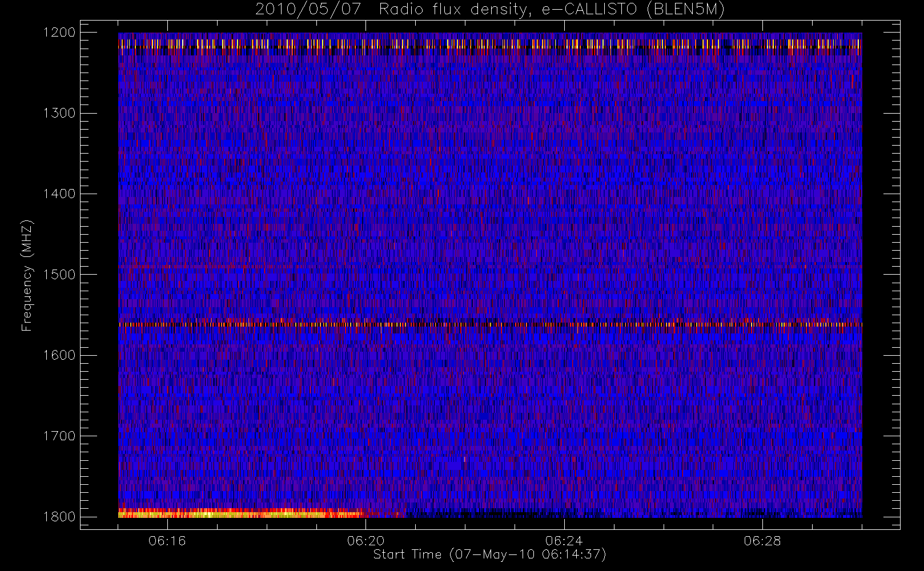Click the 1700 frequency tick label

point(59,436)
